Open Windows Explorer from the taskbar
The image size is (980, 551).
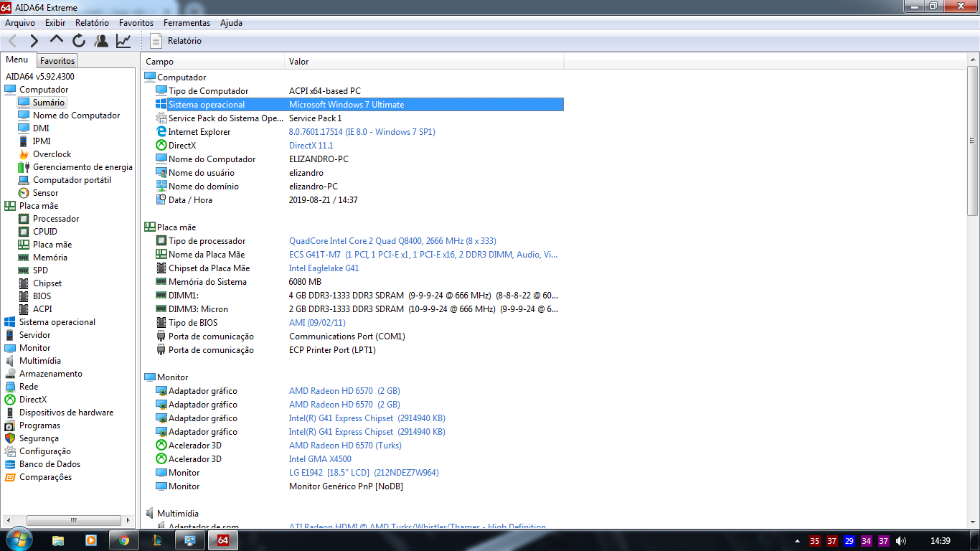tap(58, 540)
